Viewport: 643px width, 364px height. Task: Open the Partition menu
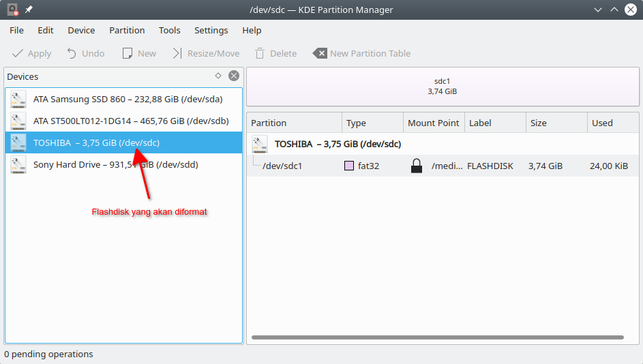pyautogui.click(x=127, y=30)
